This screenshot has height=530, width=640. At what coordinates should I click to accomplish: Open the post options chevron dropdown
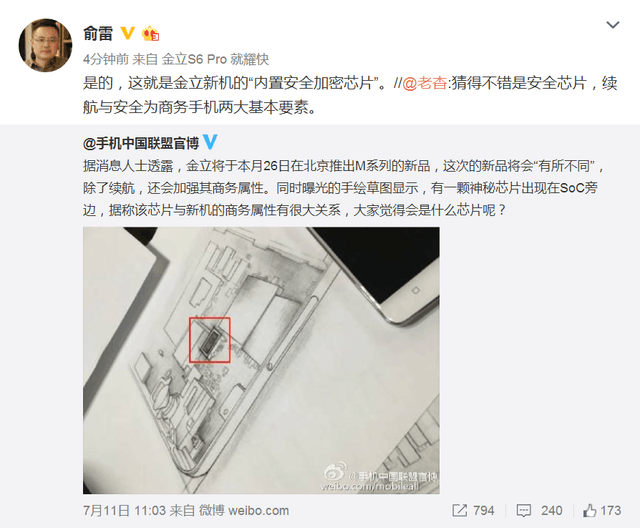613,25
